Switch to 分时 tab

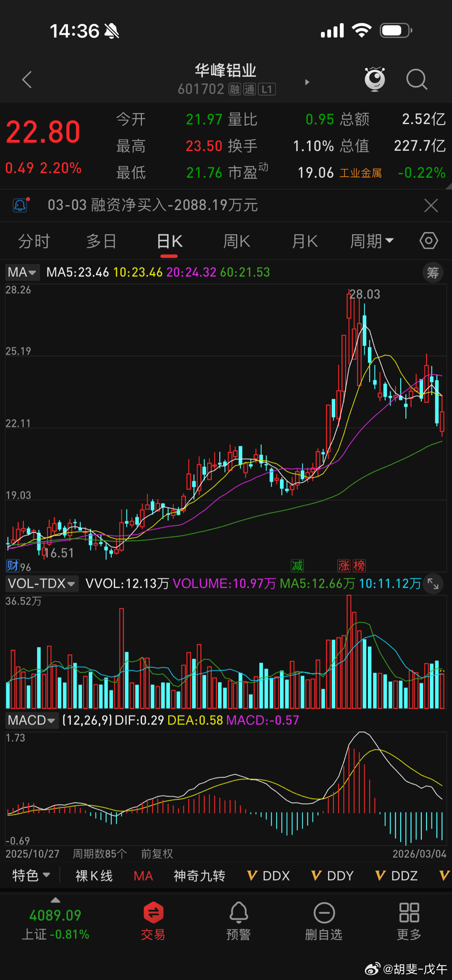coord(34,242)
